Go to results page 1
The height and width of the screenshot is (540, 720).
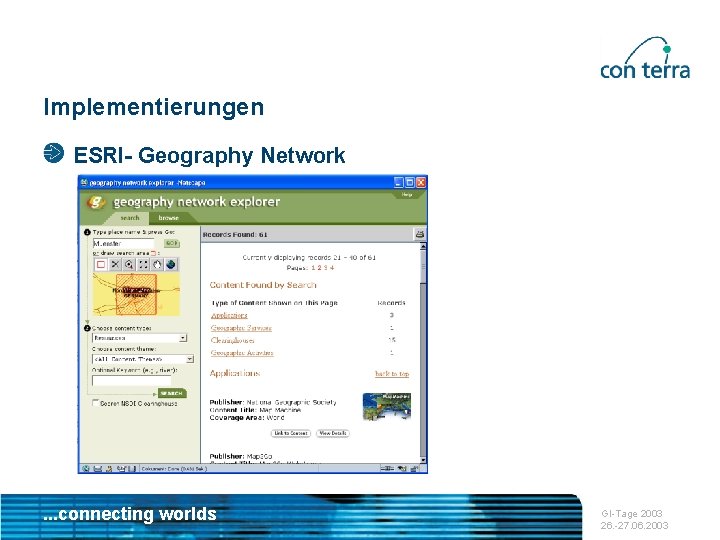[313, 268]
